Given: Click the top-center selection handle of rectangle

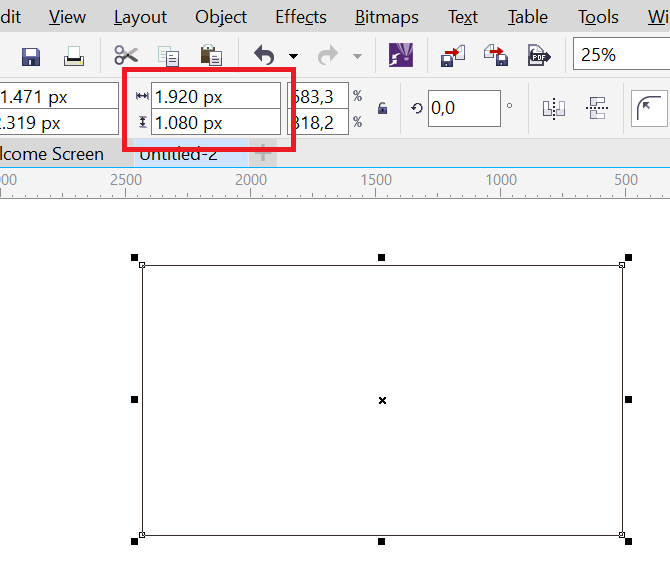Looking at the screenshot, I should [381, 257].
